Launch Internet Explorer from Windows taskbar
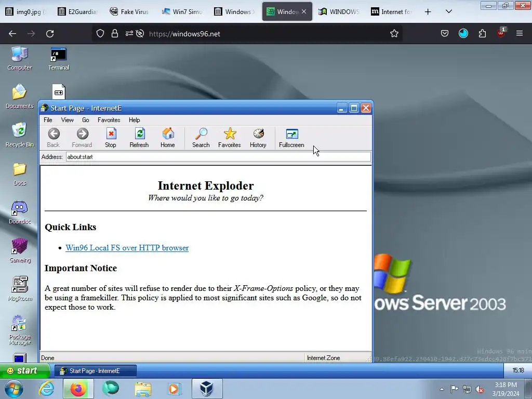Image resolution: width=532 pixels, height=399 pixels. tap(46, 389)
